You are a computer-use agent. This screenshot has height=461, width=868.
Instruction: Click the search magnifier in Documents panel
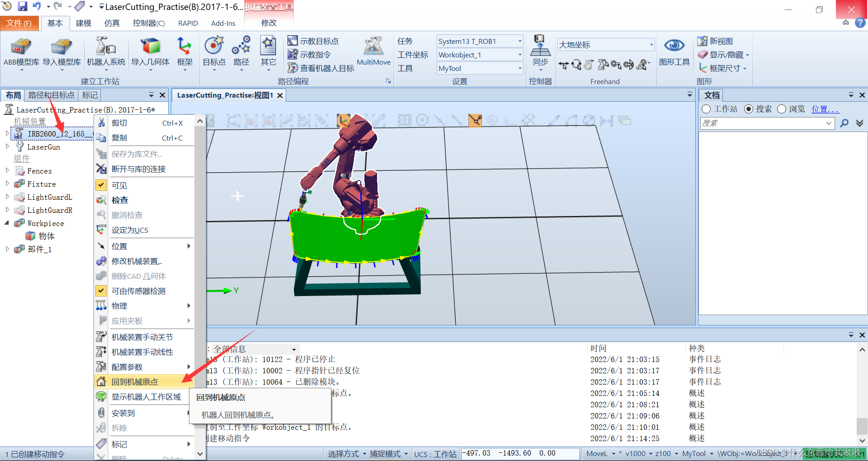pyautogui.click(x=844, y=123)
